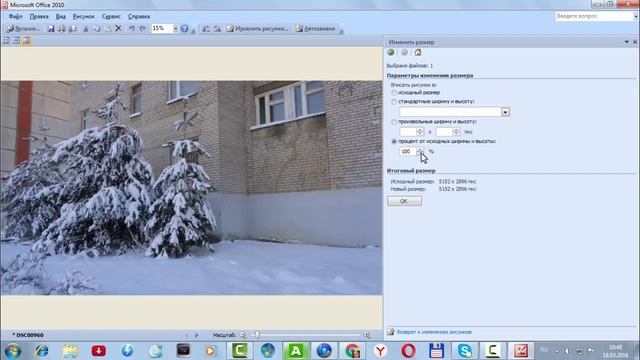Click the Масштаб zoom slider handle
The image size is (640, 360).
257,335
